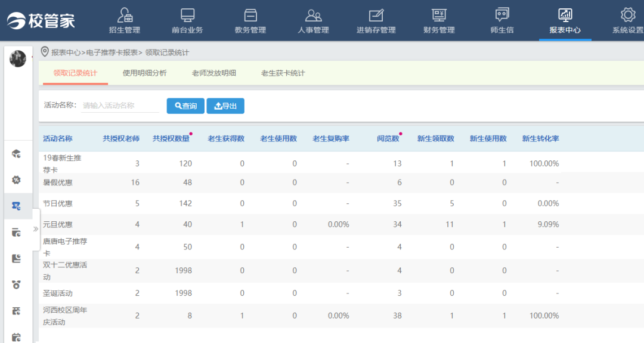Click the 查询 search button
Viewport: 644px width, 343px height.
click(185, 106)
